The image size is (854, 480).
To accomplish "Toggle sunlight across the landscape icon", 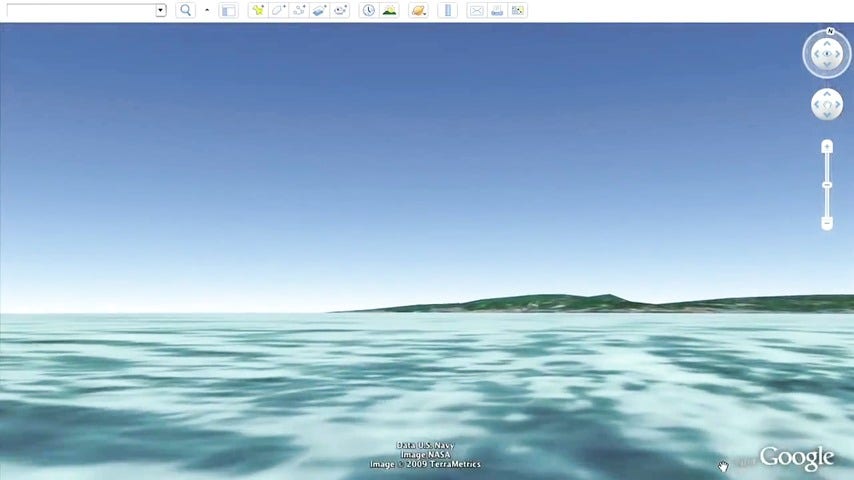I will [389, 10].
